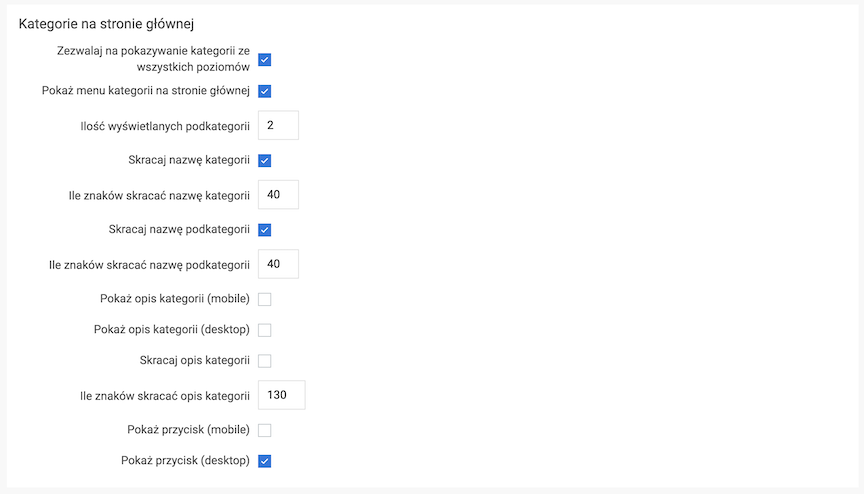Click the 'Skracaj nazwę podkategorii' label text
The image size is (864, 494).
[179, 230]
